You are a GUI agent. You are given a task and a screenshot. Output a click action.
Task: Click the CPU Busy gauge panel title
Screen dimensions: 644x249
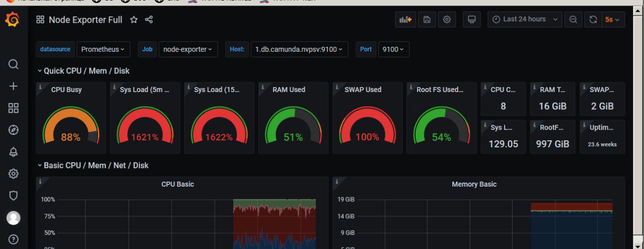point(66,90)
